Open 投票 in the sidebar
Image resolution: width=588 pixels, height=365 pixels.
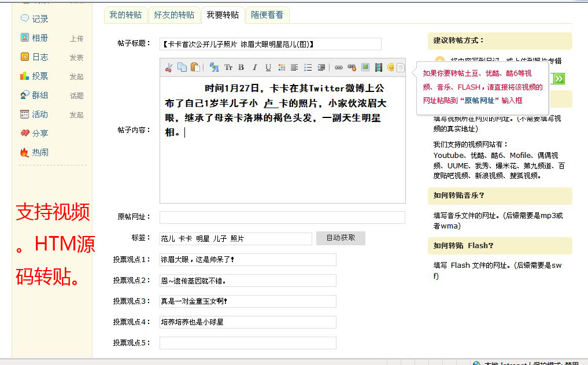[40, 76]
